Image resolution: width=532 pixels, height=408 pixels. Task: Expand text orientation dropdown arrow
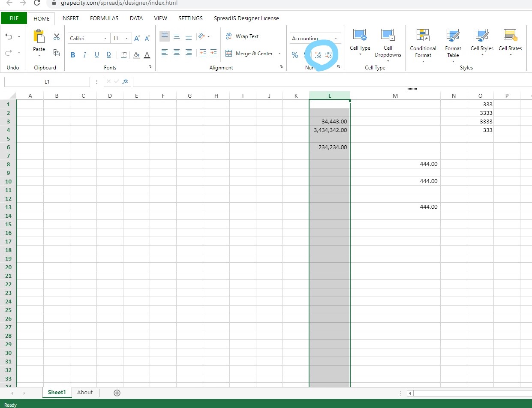click(209, 37)
